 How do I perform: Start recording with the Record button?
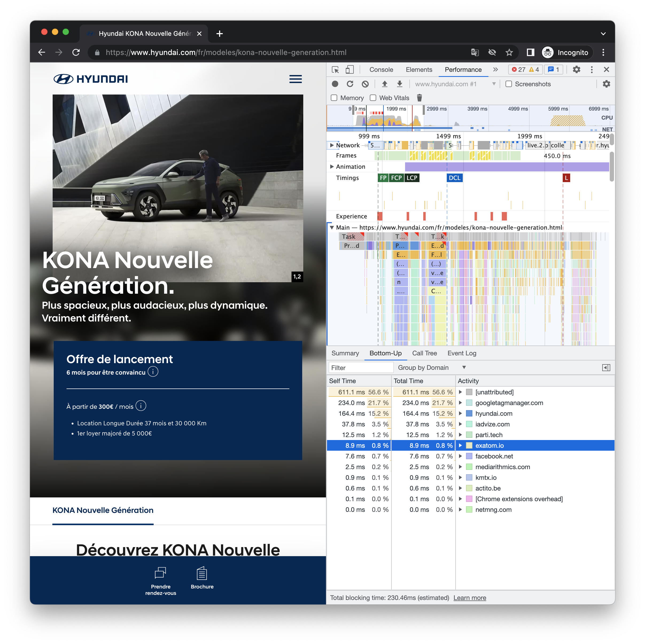click(x=335, y=84)
